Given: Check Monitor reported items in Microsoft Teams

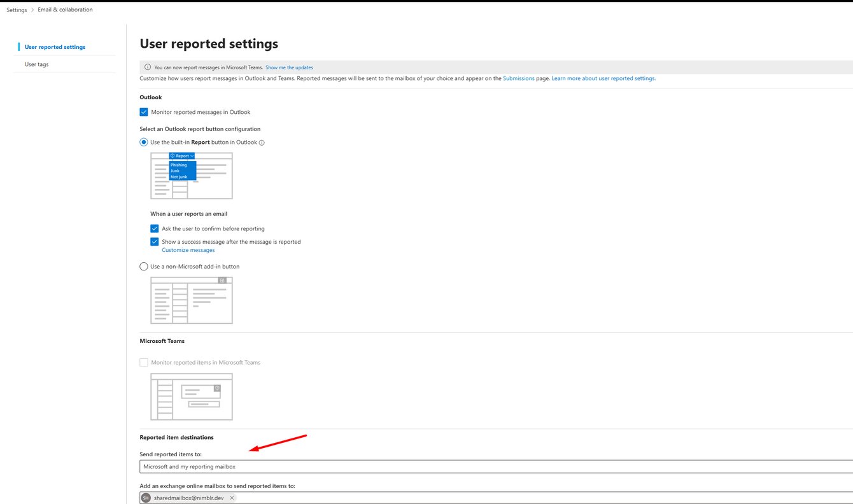Looking at the screenshot, I should (x=144, y=362).
